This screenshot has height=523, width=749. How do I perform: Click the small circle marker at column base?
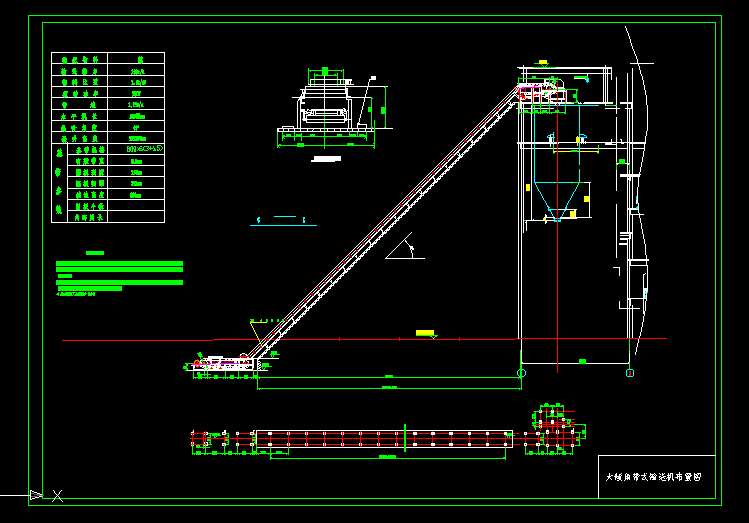coord(521,373)
